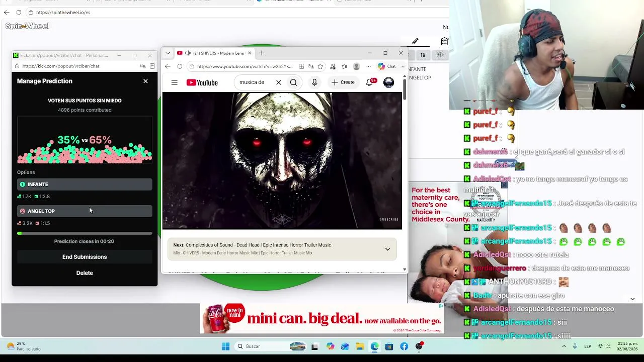The image size is (644, 362).
Task: Open the YouTube account avatar menu
Action: (388, 82)
